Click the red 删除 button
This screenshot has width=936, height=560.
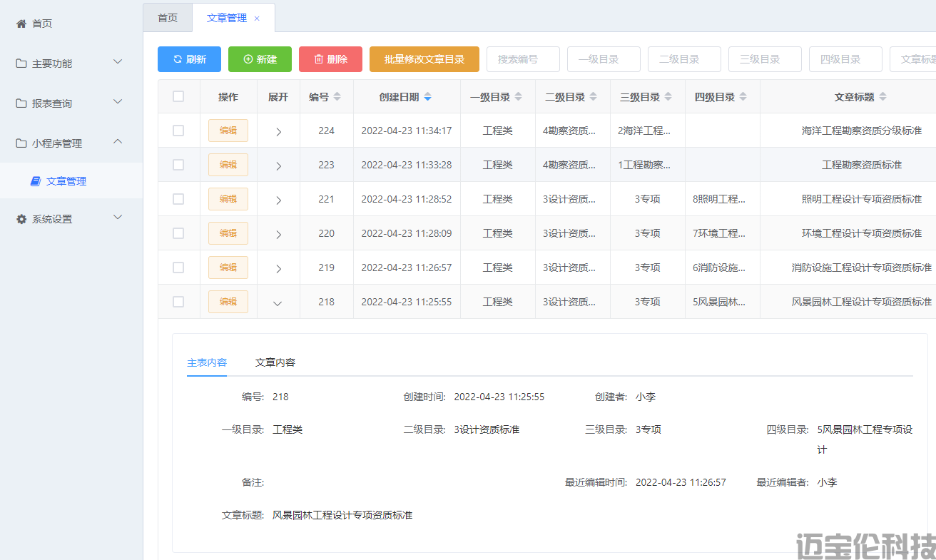click(330, 59)
